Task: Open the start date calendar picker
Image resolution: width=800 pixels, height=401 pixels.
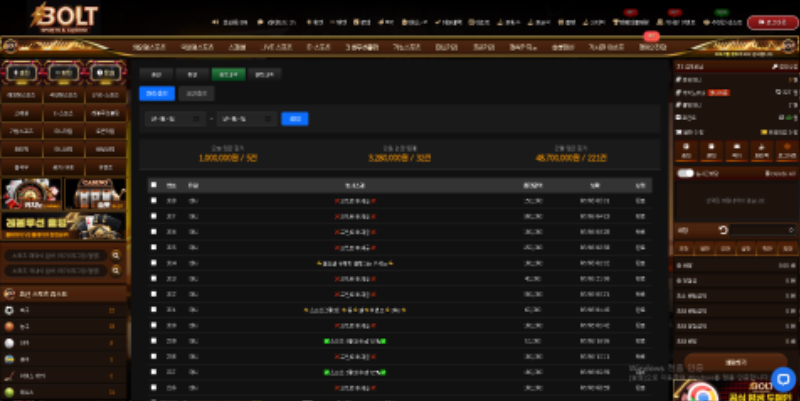Action: click(x=196, y=119)
